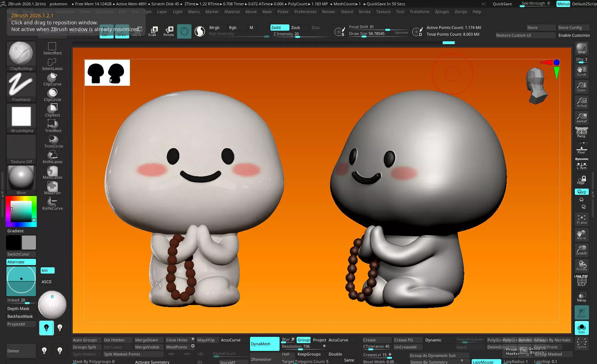Toggle the Alternate color button
This screenshot has height=364, width=597.
[x=21, y=262]
